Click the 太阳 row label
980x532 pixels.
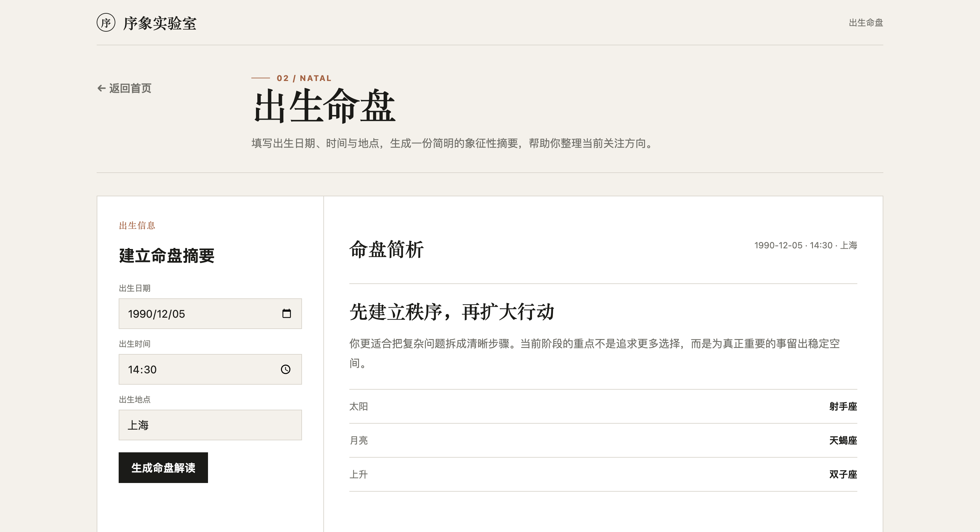tap(358, 406)
